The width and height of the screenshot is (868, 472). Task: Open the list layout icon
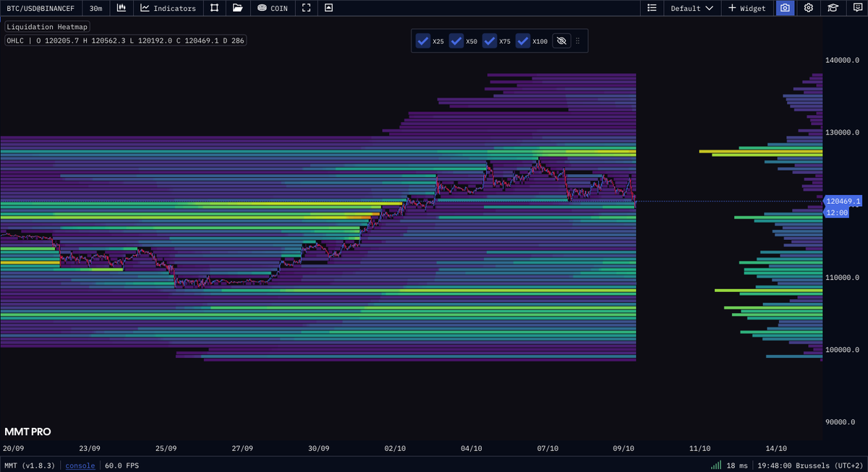[652, 8]
